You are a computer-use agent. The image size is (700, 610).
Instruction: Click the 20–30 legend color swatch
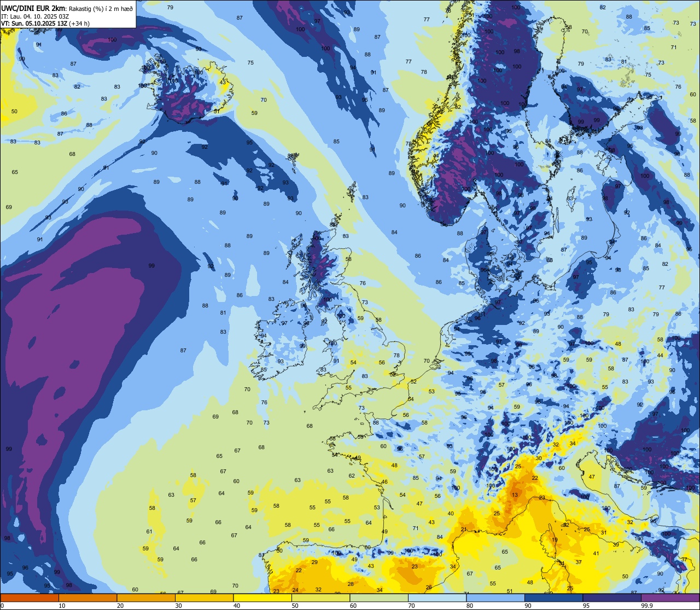(146, 597)
